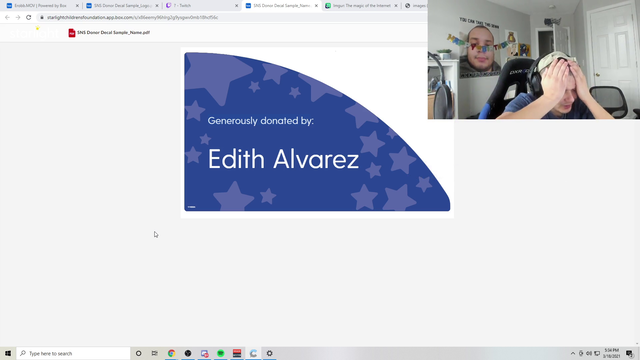Go back using the browser back arrow
The image size is (640, 360).
[x=7, y=18]
